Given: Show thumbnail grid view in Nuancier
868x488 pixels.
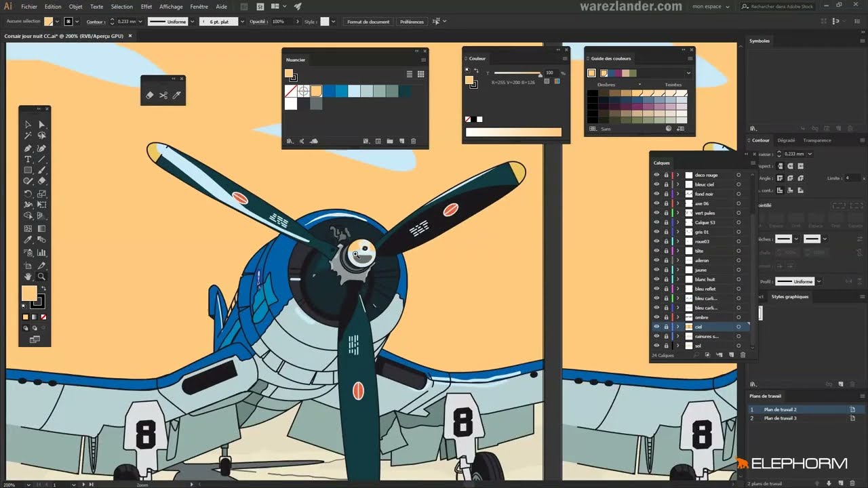Looking at the screenshot, I should 420,74.
